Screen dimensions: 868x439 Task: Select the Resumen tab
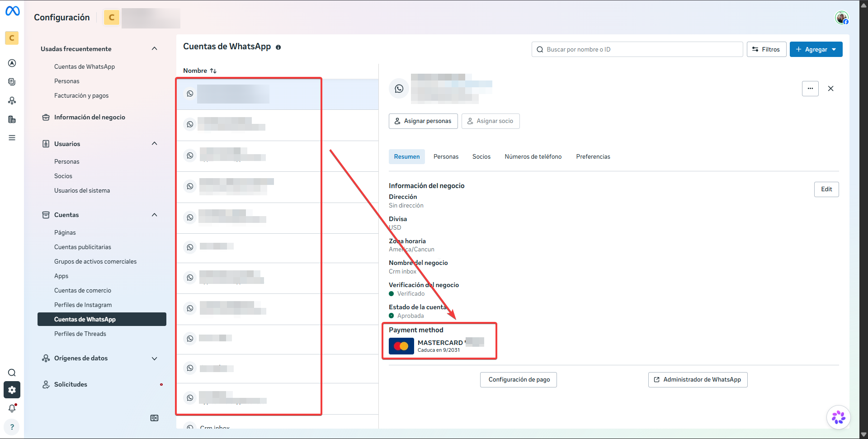coord(407,156)
